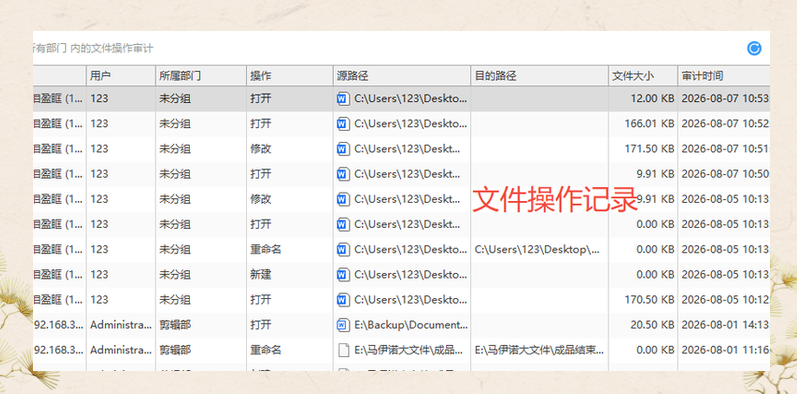The height and width of the screenshot is (394, 797).
Task: Sort by the 源路径 column header
Action: [x=402, y=76]
